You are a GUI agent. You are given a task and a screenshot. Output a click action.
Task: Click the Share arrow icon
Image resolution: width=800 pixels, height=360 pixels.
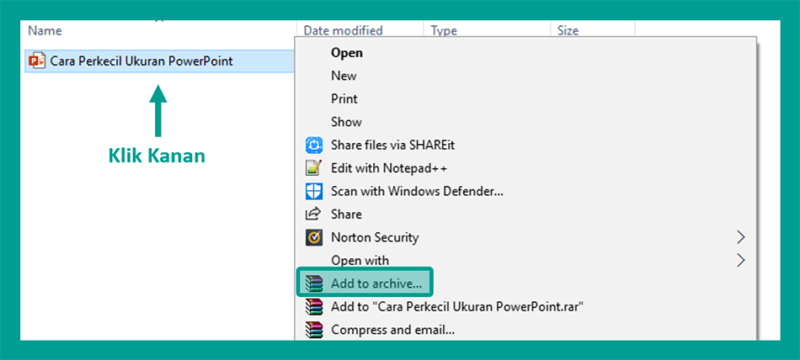313,214
